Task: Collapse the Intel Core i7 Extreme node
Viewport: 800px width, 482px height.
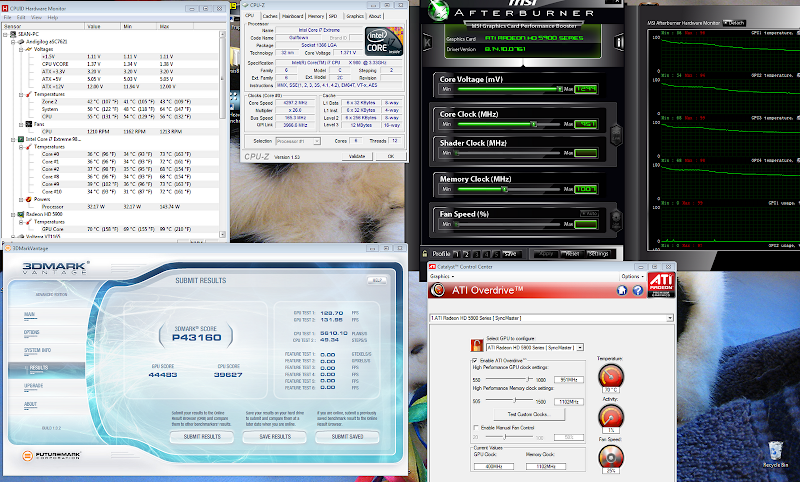Action: (x=13, y=139)
